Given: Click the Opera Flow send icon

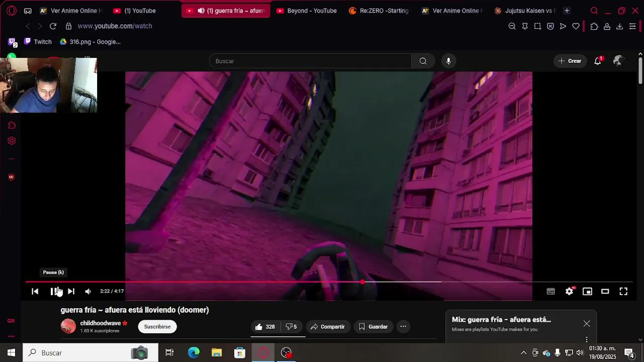Looking at the screenshot, I should click(x=563, y=26).
